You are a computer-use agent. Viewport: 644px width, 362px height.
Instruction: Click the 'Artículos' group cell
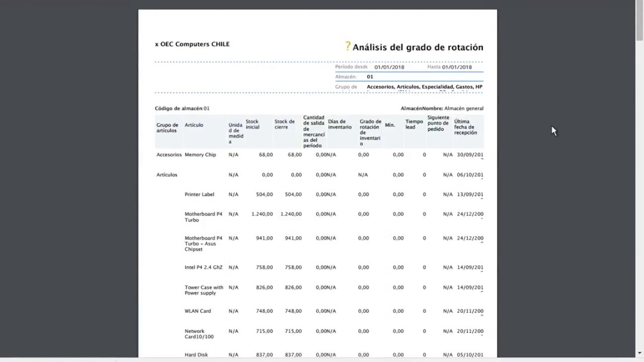167,174
